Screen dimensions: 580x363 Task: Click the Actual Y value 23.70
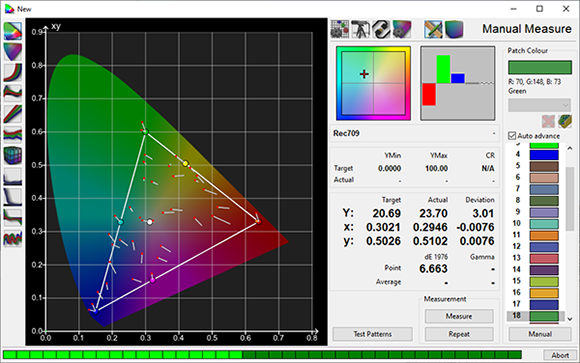click(x=433, y=214)
